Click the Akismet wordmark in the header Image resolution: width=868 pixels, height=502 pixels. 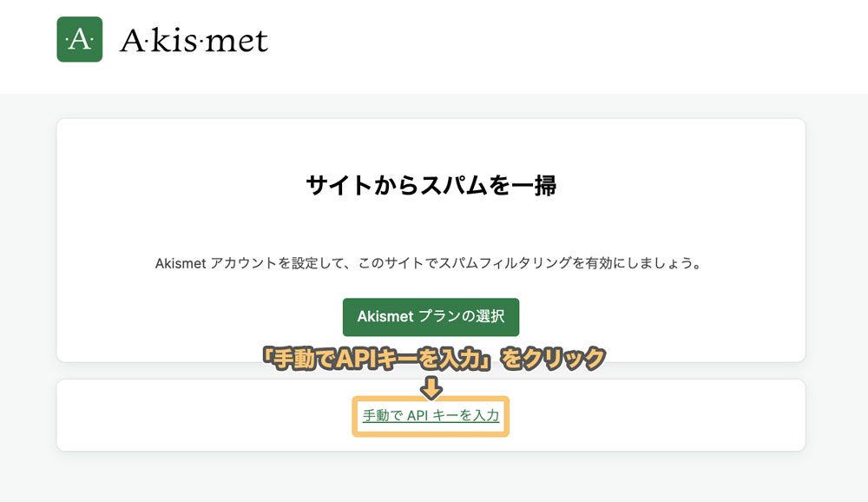[x=194, y=41]
